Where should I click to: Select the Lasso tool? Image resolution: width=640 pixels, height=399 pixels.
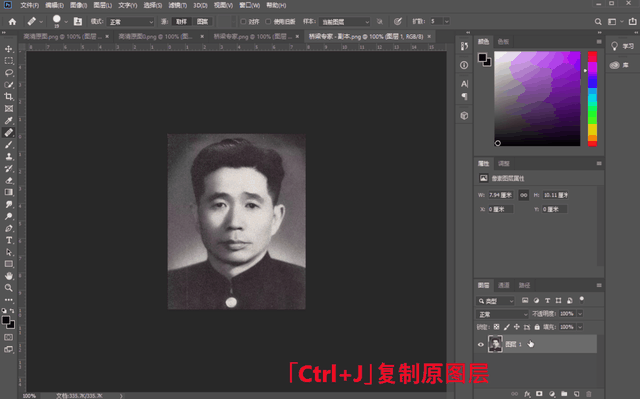pos(9,73)
